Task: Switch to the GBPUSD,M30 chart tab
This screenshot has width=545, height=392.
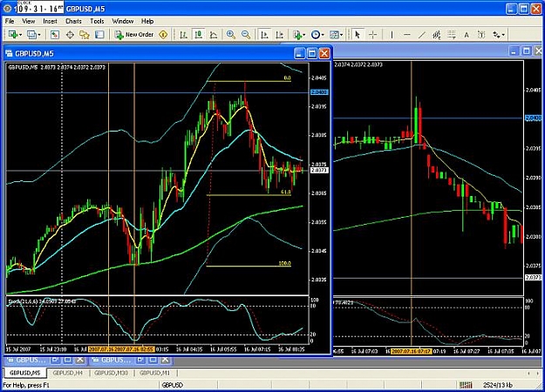Action: pyautogui.click(x=112, y=373)
